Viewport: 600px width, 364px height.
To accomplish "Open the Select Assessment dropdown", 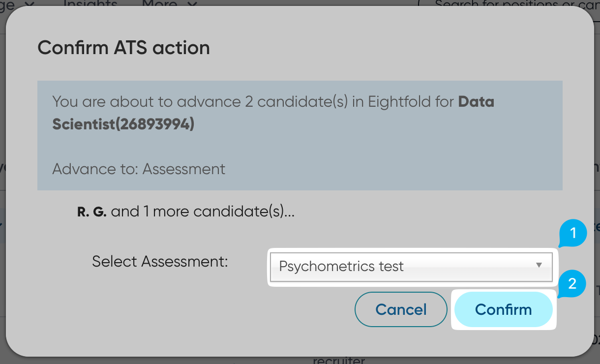I will click(x=411, y=267).
